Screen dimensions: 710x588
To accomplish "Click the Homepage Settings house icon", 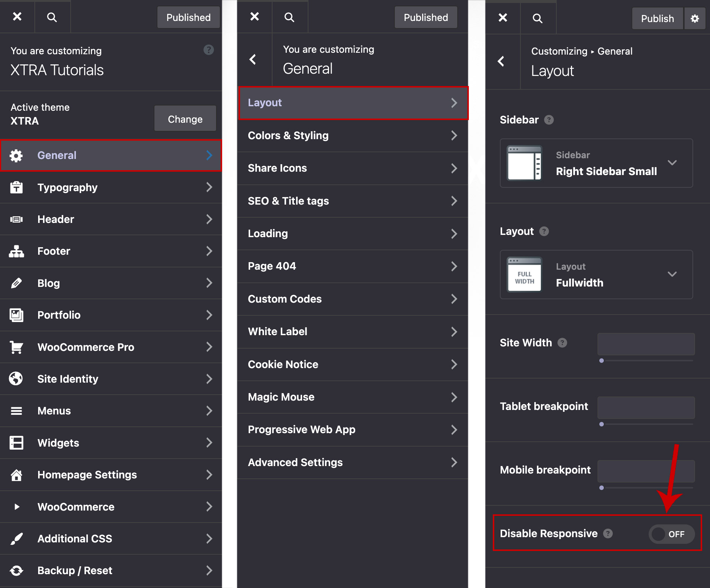I will 16,475.
